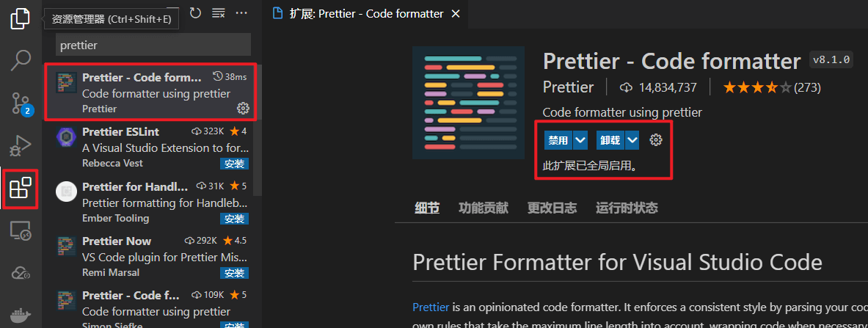The height and width of the screenshot is (328, 868).
Task: Install the Prettier for Handlebars extension
Action: pos(234,219)
